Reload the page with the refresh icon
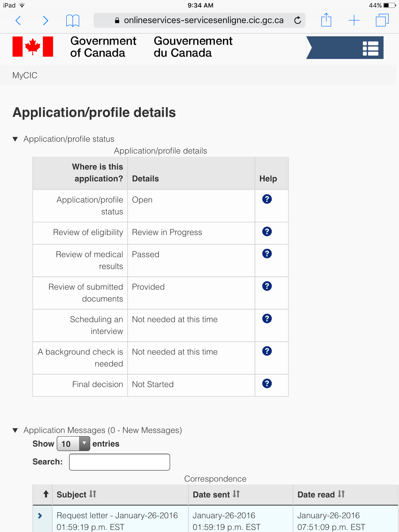Viewport: 399px width, 532px height. pyautogui.click(x=298, y=21)
